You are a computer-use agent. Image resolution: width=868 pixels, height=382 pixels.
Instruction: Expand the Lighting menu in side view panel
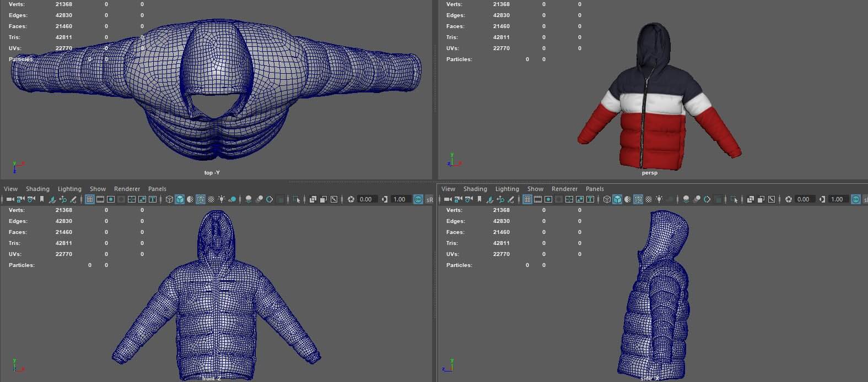click(507, 189)
